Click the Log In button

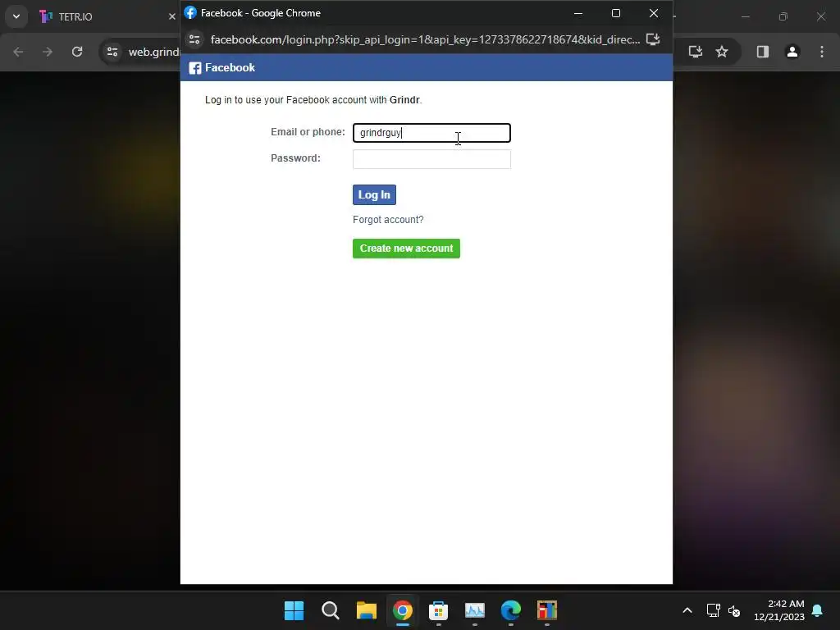point(374,194)
